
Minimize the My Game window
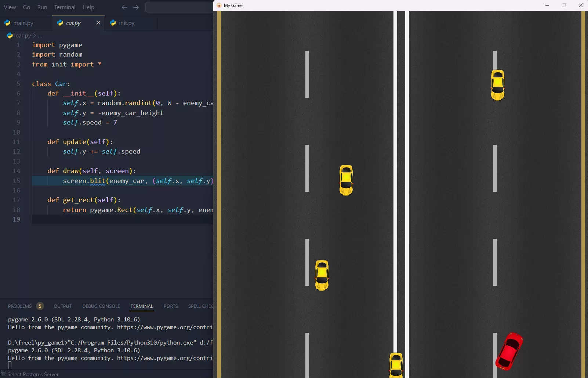click(547, 5)
